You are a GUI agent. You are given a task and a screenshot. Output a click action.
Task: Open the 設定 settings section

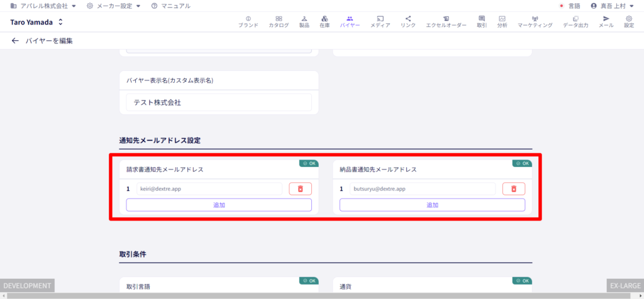[x=629, y=22]
